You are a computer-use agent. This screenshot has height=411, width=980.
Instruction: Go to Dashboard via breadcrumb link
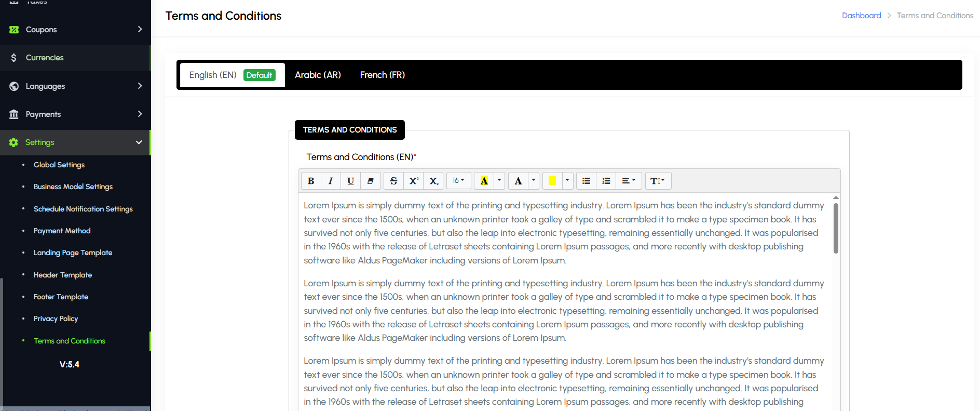(x=861, y=16)
